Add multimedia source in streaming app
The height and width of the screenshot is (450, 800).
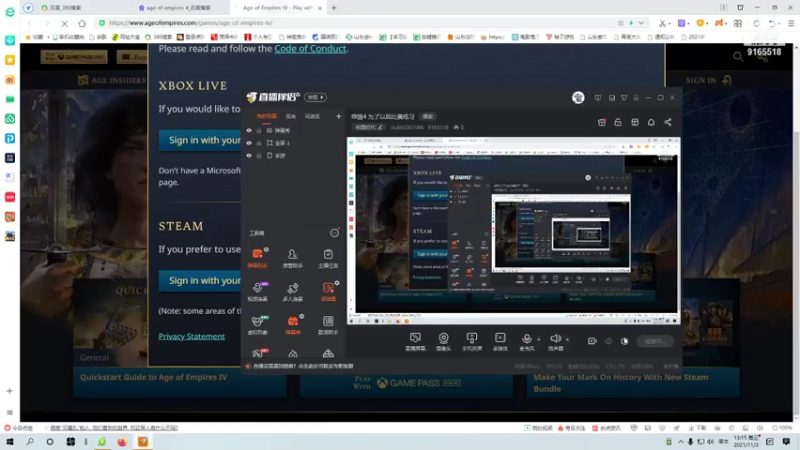point(500,341)
